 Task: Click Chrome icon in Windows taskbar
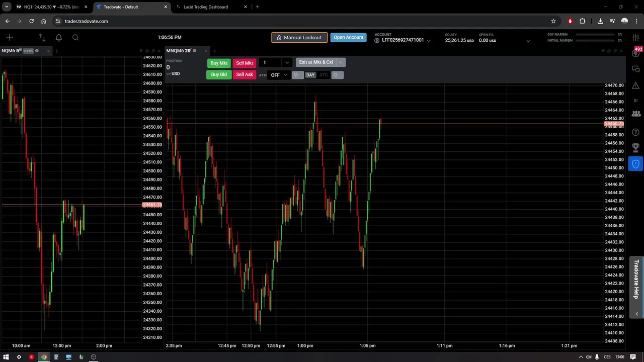pos(44,357)
